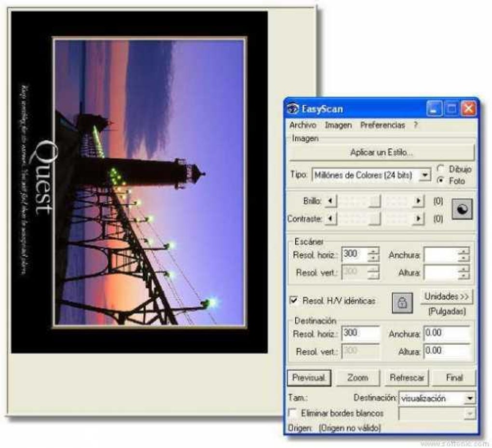Screen dimensions: 492x448
Task: Click the Escáner Altura input field
Action: (x=441, y=272)
